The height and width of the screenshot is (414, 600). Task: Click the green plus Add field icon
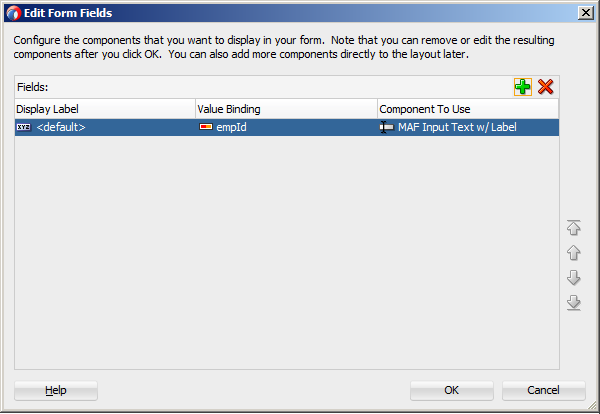click(523, 87)
